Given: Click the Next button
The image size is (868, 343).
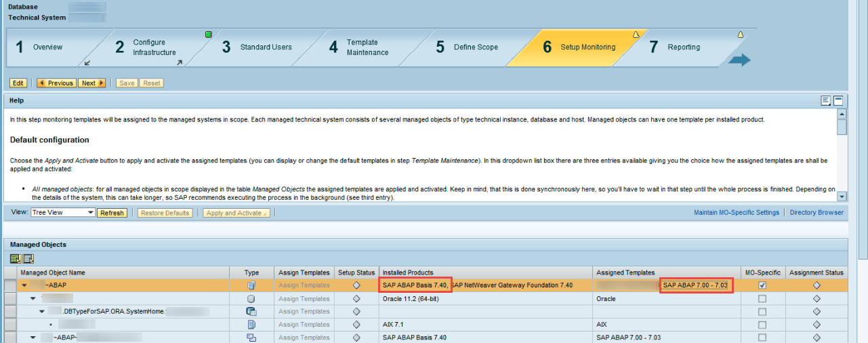Looking at the screenshot, I should pos(92,83).
